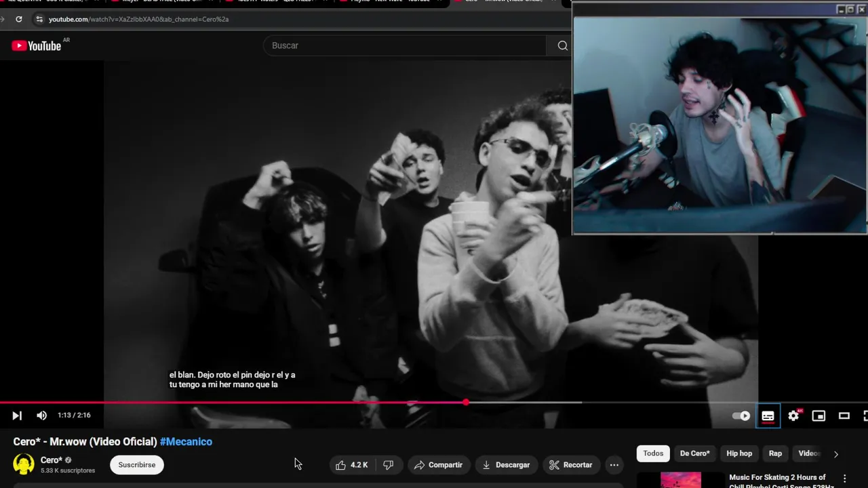Open the player settings gear
The height and width of the screenshot is (488, 868).
point(793,415)
